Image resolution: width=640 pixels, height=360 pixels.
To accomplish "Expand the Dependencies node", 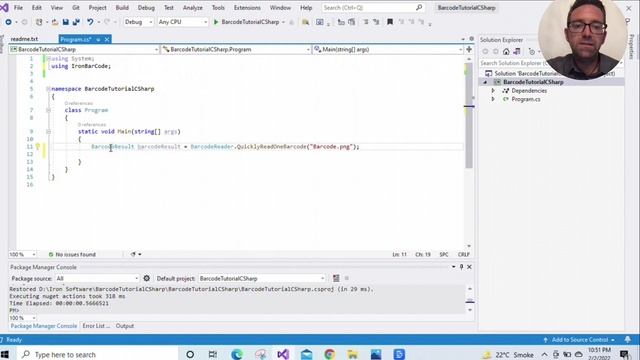I will 493,91.
